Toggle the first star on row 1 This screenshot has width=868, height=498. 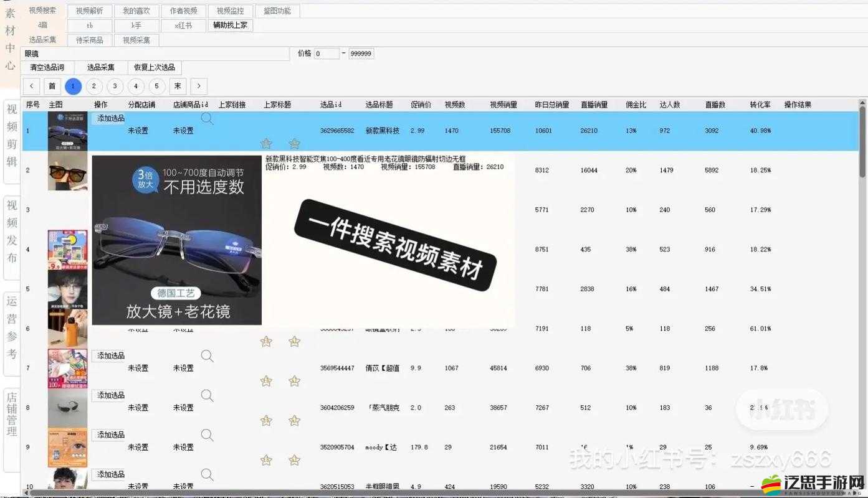pos(266,144)
